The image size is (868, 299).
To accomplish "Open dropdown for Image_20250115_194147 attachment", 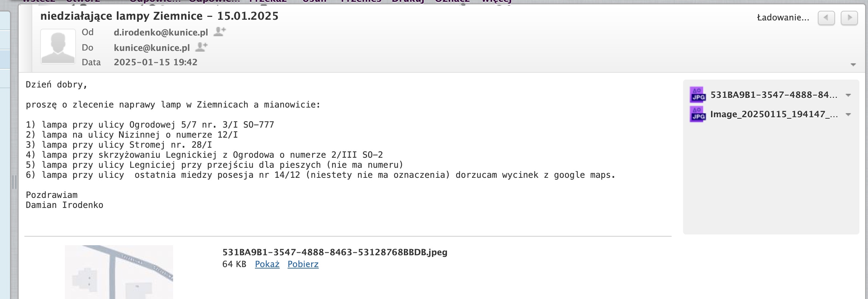I will coord(848,115).
